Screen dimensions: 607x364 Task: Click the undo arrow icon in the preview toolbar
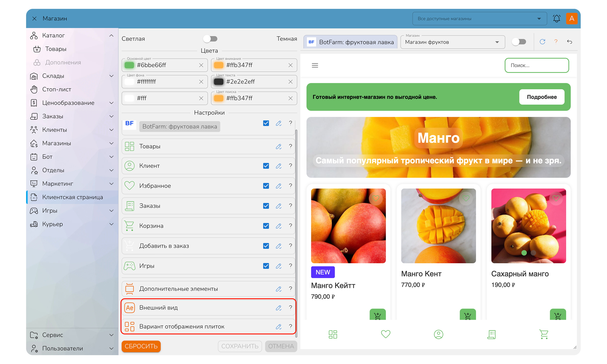(x=569, y=42)
